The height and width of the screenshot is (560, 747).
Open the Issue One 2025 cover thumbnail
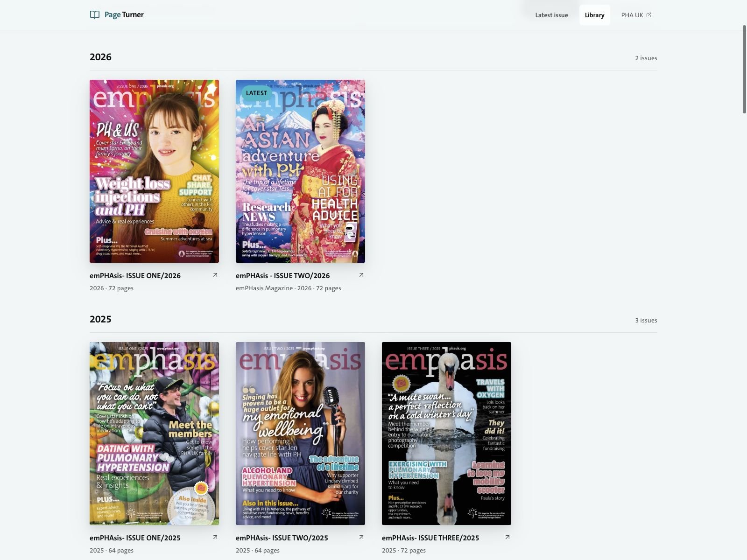pos(154,434)
